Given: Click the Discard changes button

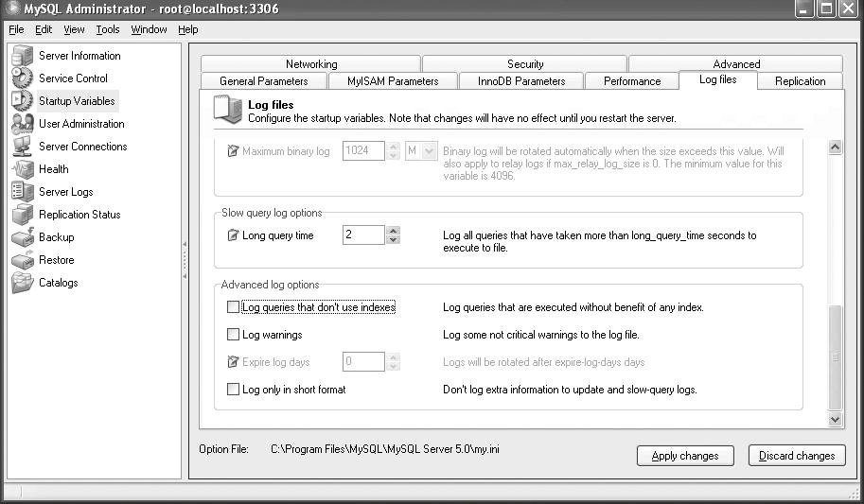Looking at the screenshot, I should pyautogui.click(x=797, y=456).
